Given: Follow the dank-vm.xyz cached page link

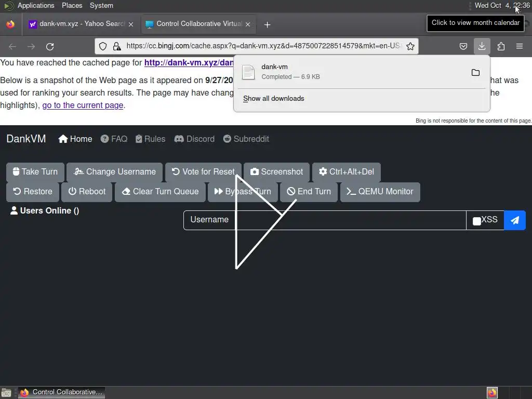Looking at the screenshot, I should coord(189,63).
